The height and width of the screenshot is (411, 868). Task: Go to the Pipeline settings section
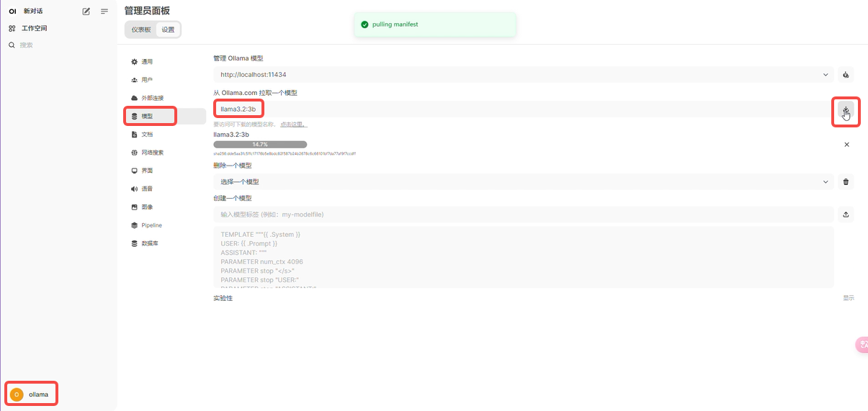(x=151, y=225)
